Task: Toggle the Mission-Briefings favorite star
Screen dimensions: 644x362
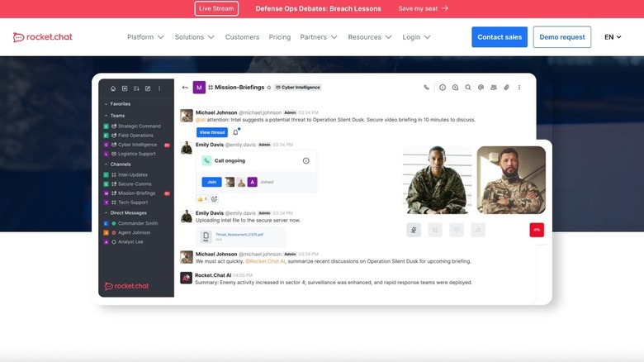Action: click(x=268, y=87)
